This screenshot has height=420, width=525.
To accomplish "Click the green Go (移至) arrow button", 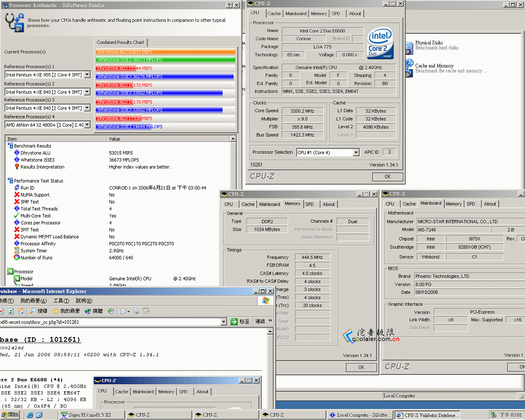I will click(240, 322).
